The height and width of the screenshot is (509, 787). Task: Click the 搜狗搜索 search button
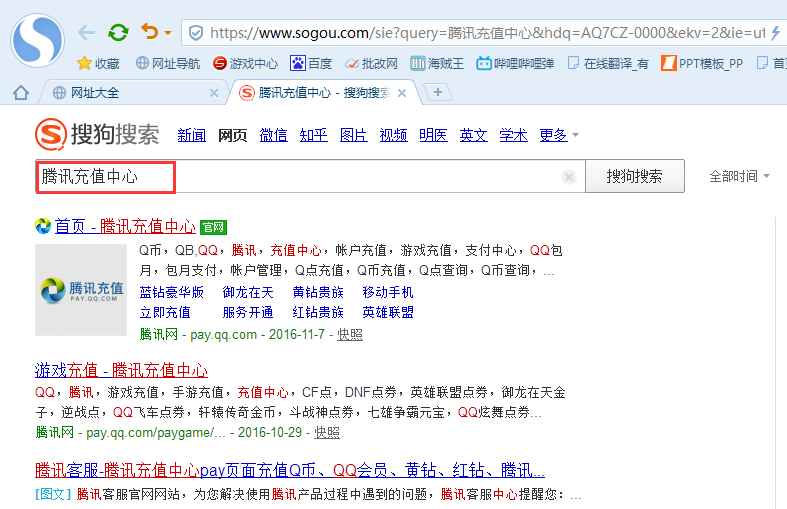point(635,176)
